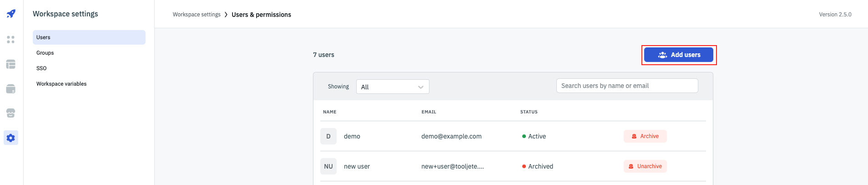The height and width of the screenshot is (185, 868).
Task: Click the workspace settings gear icon
Action: (x=11, y=138)
